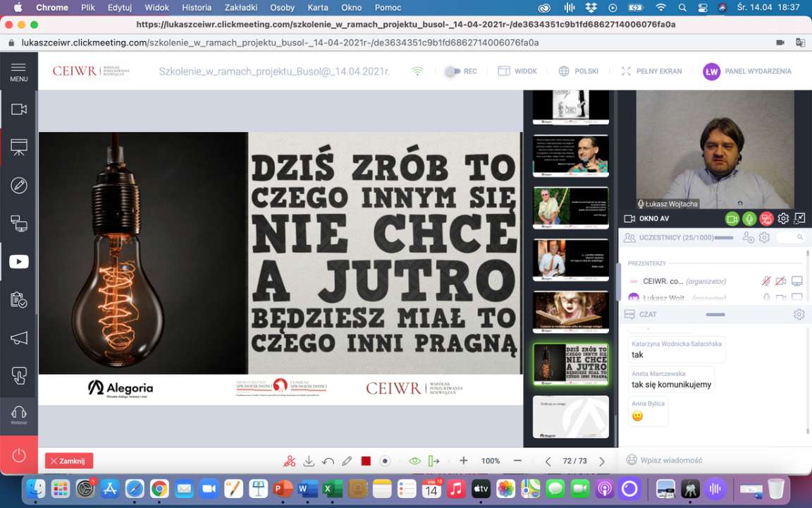Click the red Zamknij button

coord(68,461)
